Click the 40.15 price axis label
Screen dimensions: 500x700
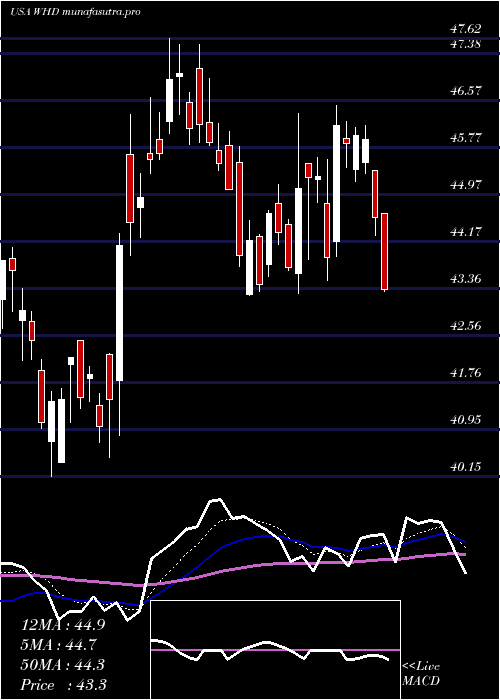point(466,467)
